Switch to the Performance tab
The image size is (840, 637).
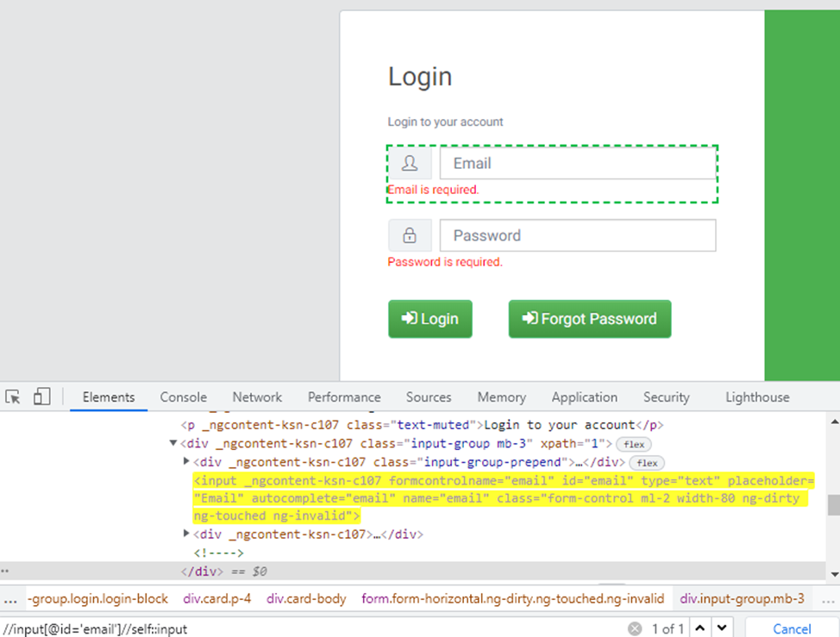coord(344,397)
